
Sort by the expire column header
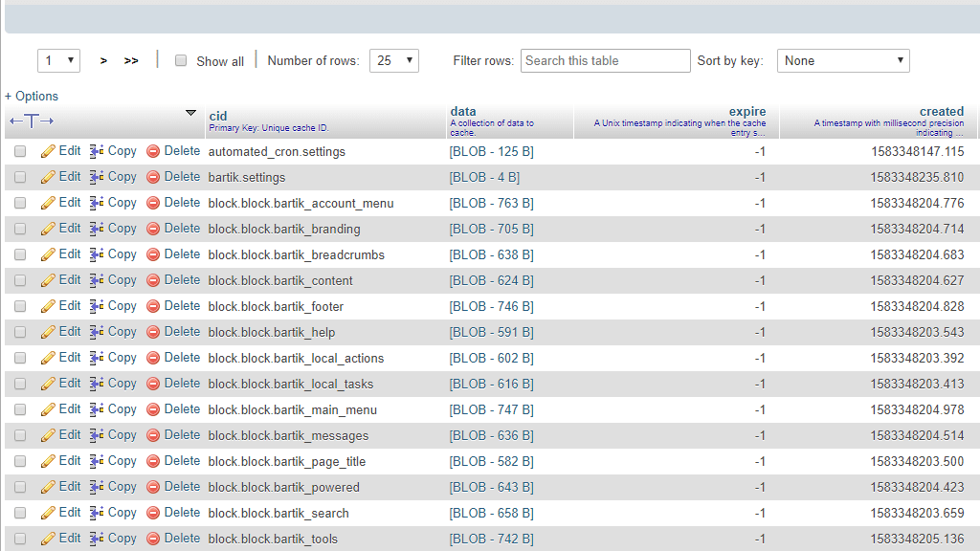(747, 111)
